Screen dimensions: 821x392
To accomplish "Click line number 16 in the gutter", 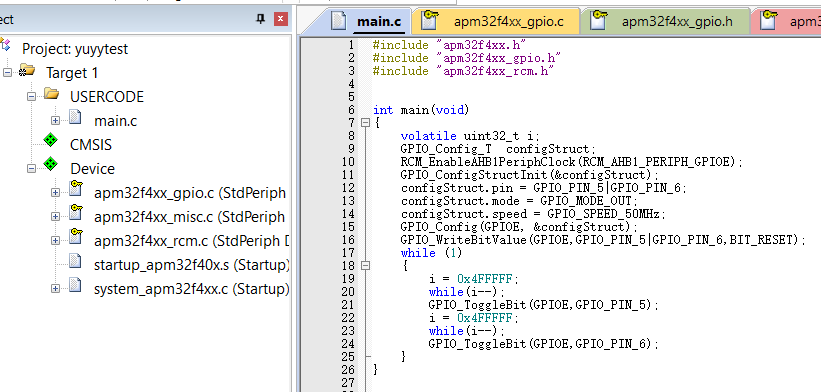I will (x=348, y=240).
